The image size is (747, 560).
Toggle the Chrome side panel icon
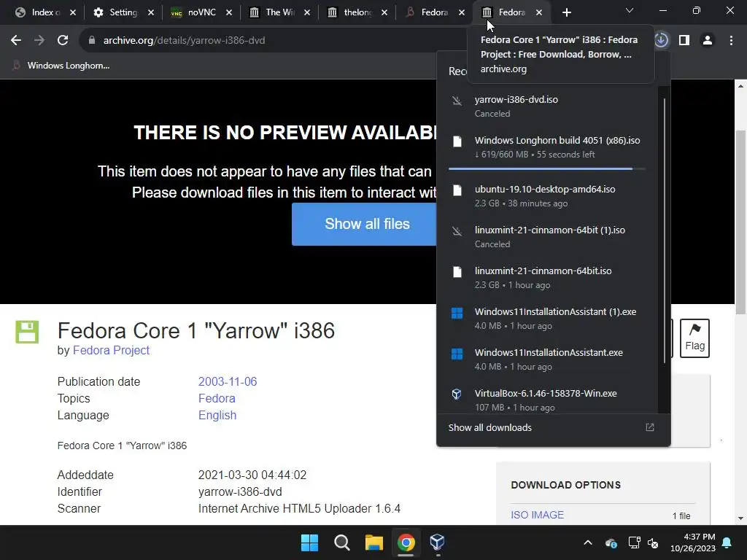[x=684, y=41]
